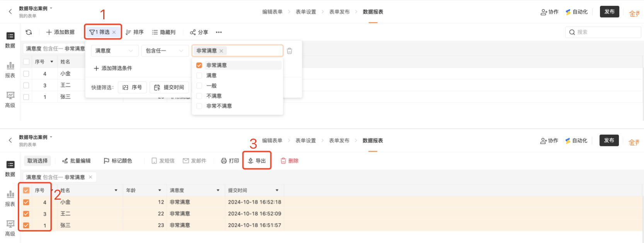Click back arrow in the lower window header
The image size is (644, 243).
[x=10, y=140]
